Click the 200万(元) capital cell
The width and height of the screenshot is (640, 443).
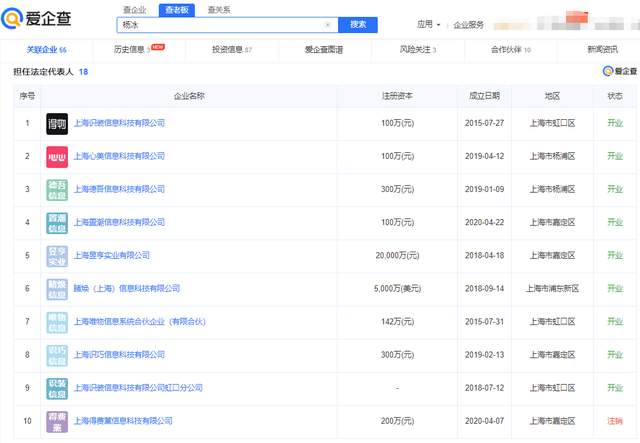click(x=397, y=421)
